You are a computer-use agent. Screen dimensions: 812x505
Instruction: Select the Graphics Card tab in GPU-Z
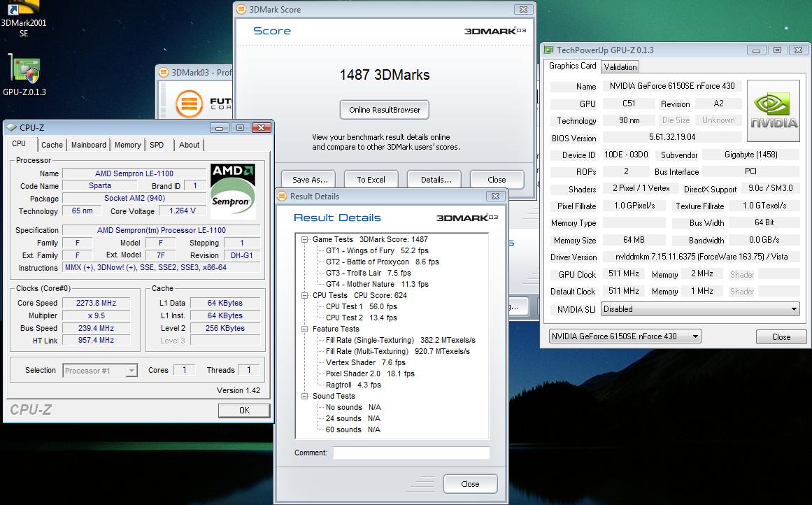click(x=572, y=66)
